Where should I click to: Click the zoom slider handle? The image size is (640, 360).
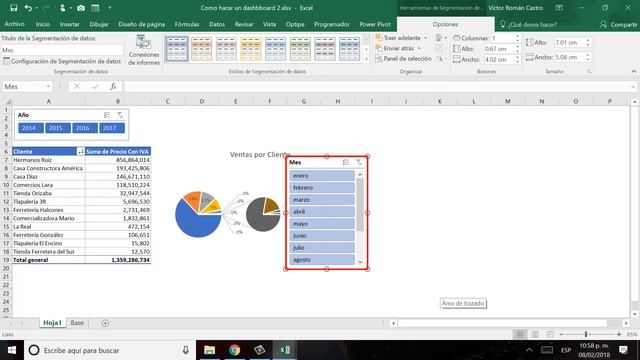click(x=586, y=334)
